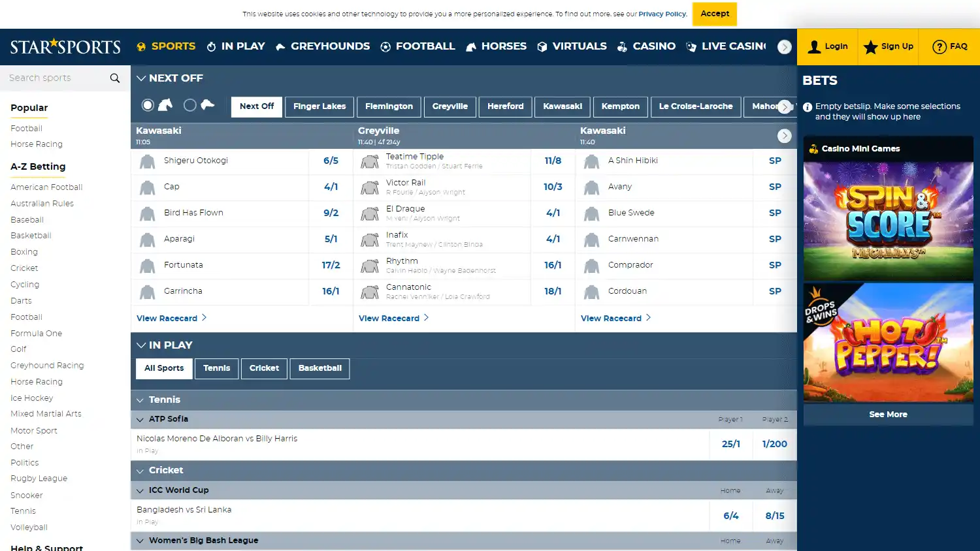Click the Star Sports logo
This screenshot has height=551, width=980.
pos(65,46)
